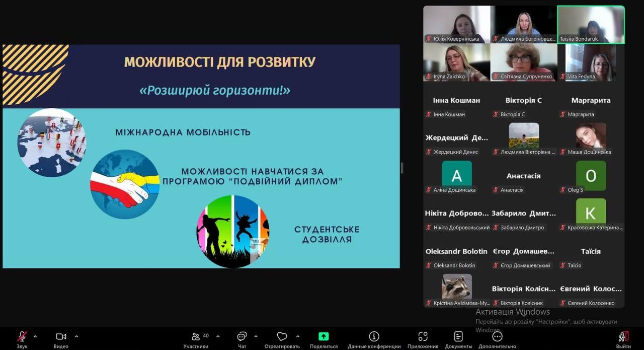The height and width of the screenshot is (350, 644).
Task: Expand audio options arrow next to Звук
Action: click(35, 336)
